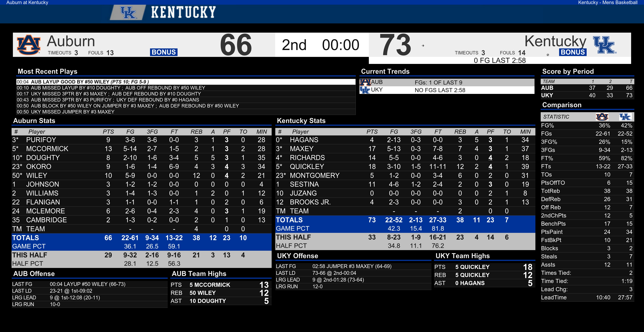Click the FG% row in Comparison
The image size is (644, 332).
587,126
